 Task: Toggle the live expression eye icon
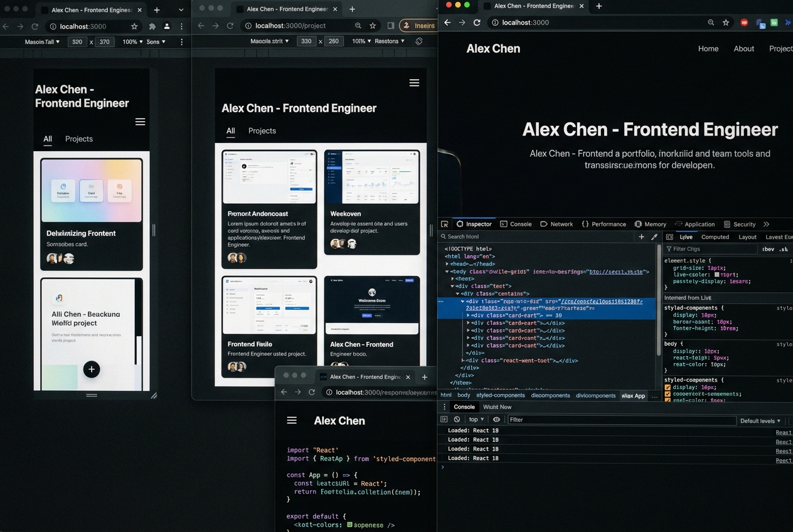496,420
